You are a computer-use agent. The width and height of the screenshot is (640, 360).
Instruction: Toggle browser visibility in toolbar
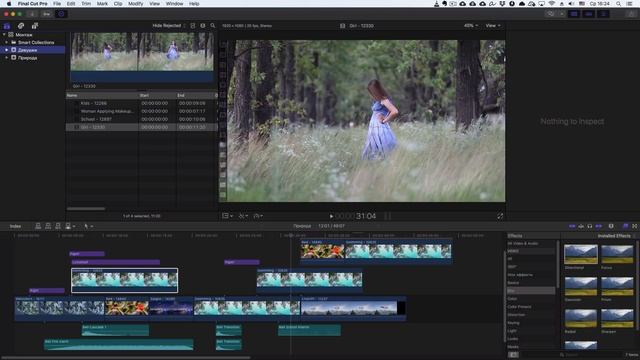(574, 14)
